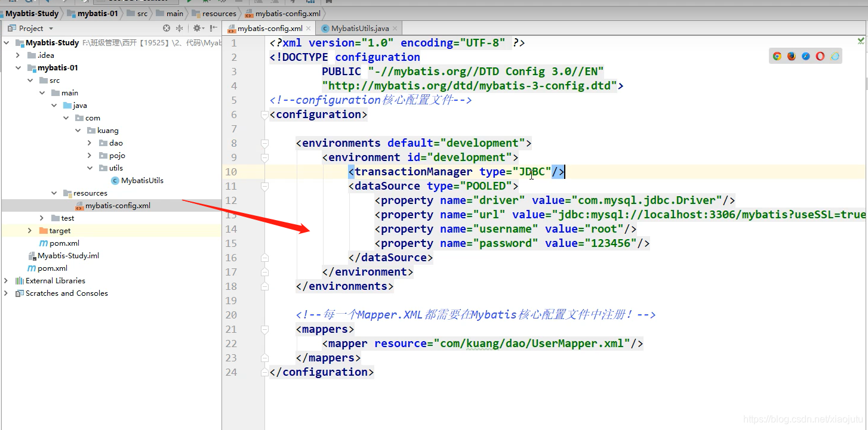The image size is (868, 430).
Task: Open preview in Internet Explorer icon
Action: pos(835,56)
